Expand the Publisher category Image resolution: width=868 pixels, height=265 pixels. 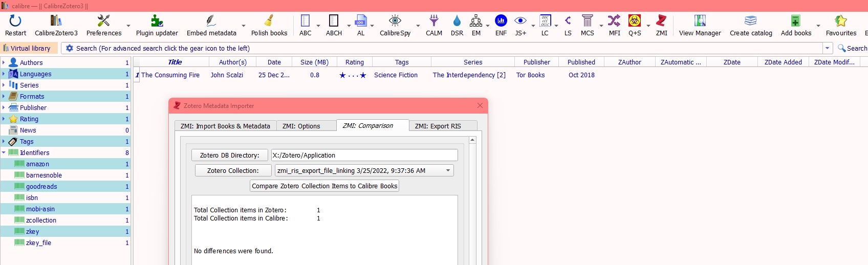[x=4, y=107]
